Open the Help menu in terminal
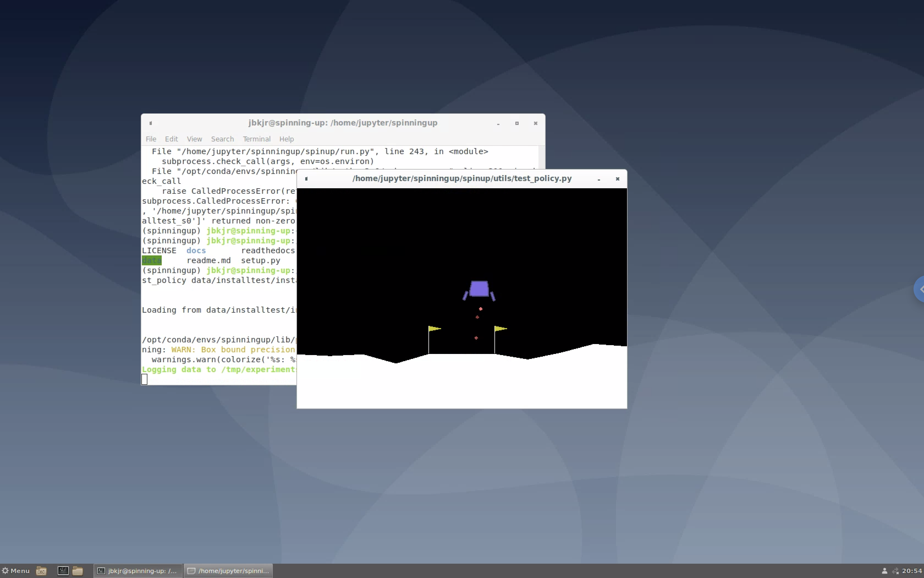 click(x=286, y=139)
